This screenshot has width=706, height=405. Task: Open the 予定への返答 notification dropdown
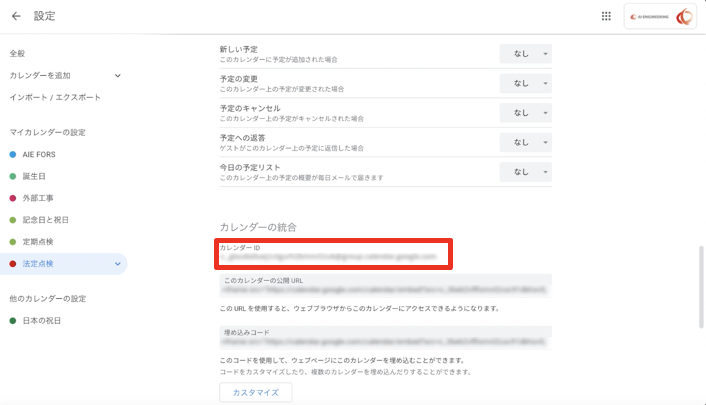(525, 142)
